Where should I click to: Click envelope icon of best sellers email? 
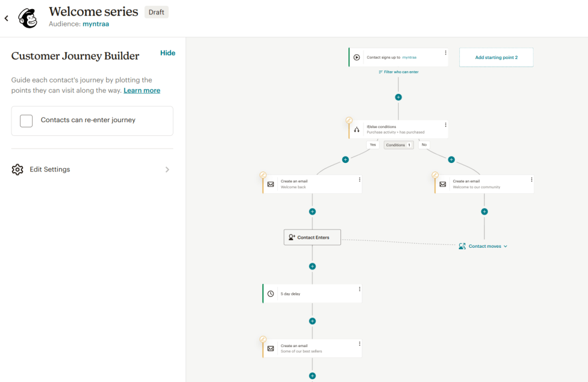tap(271, 349)
